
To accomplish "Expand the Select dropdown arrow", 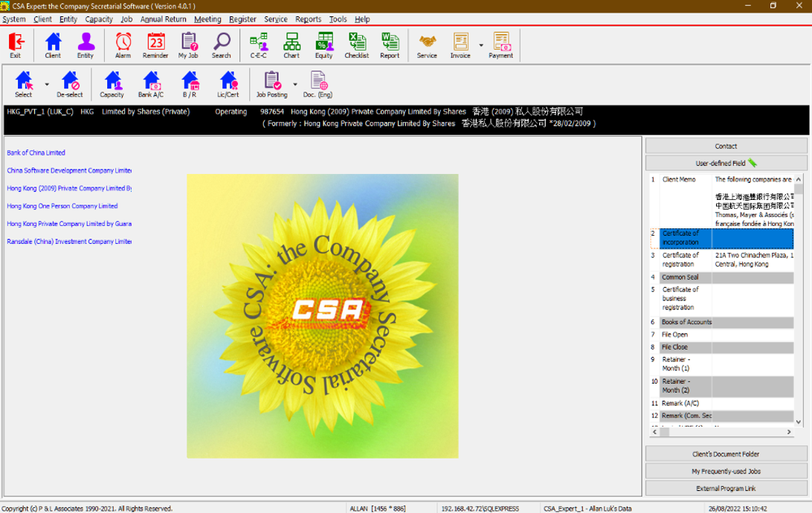I will [x=47, y=85].
